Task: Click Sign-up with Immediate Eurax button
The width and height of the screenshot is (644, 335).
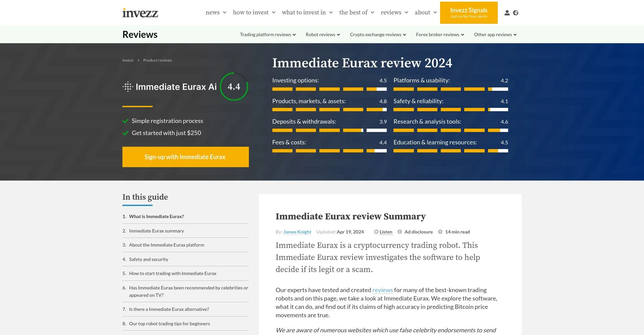Action: coord(185,157)
